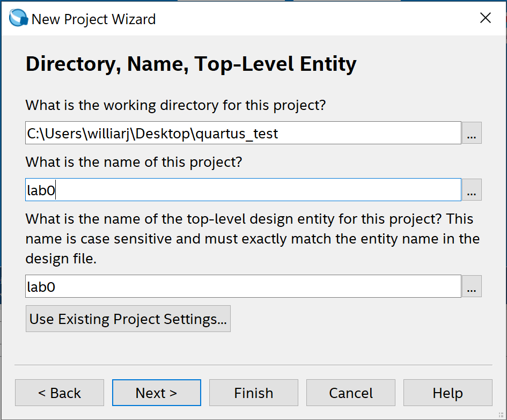This screenshot has width=507, height=420.
Task: Close the New Project Wizard dialog
Action: coord(485,18)
